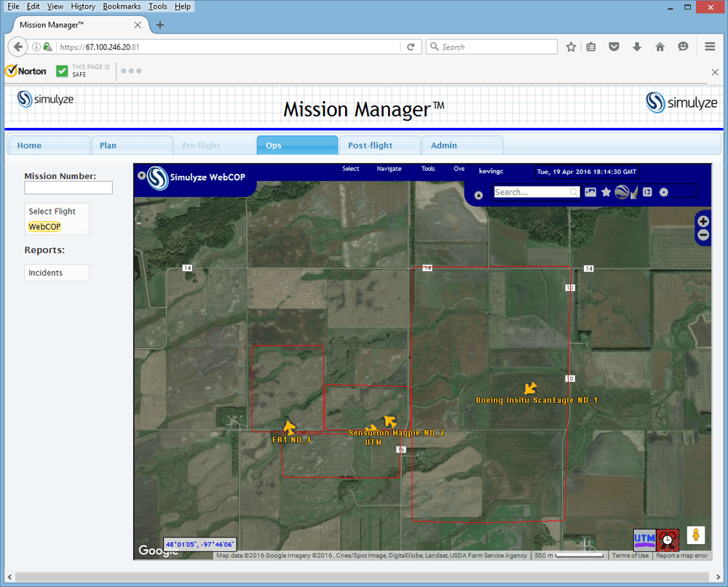Toggle the UTM coordinate grid button
The image size is (728, 587).
tap(644, 540)
